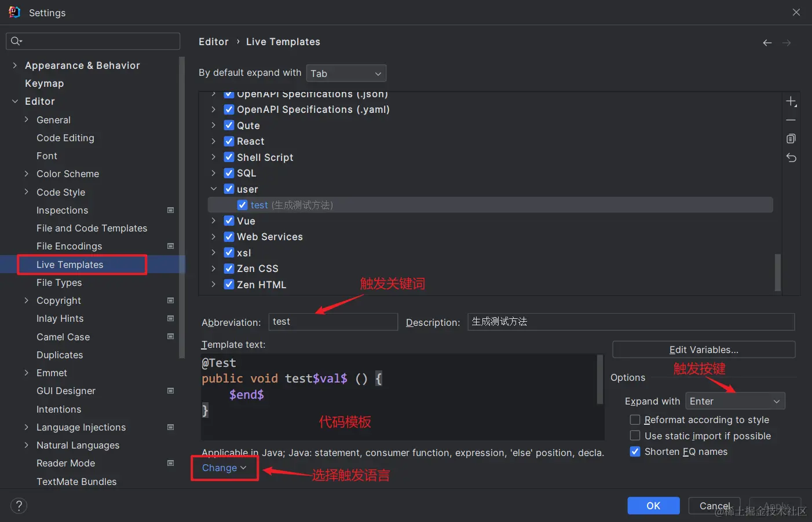Click project-level icon next to File Encodings
This screenshot has height=522, width=812.
pyautogui.click(x=170, y=246)
